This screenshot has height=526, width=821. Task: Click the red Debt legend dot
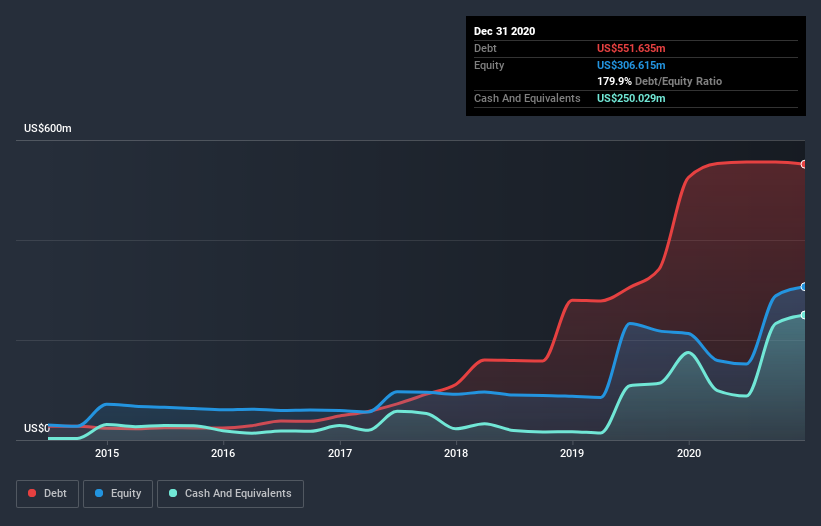click(x=32, y=493)
